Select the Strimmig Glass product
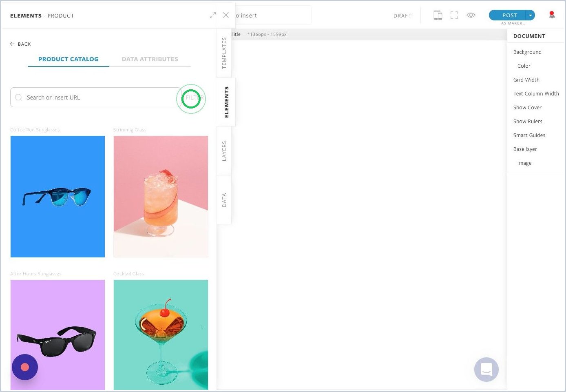Screen dimensions: 566x392 161,197
